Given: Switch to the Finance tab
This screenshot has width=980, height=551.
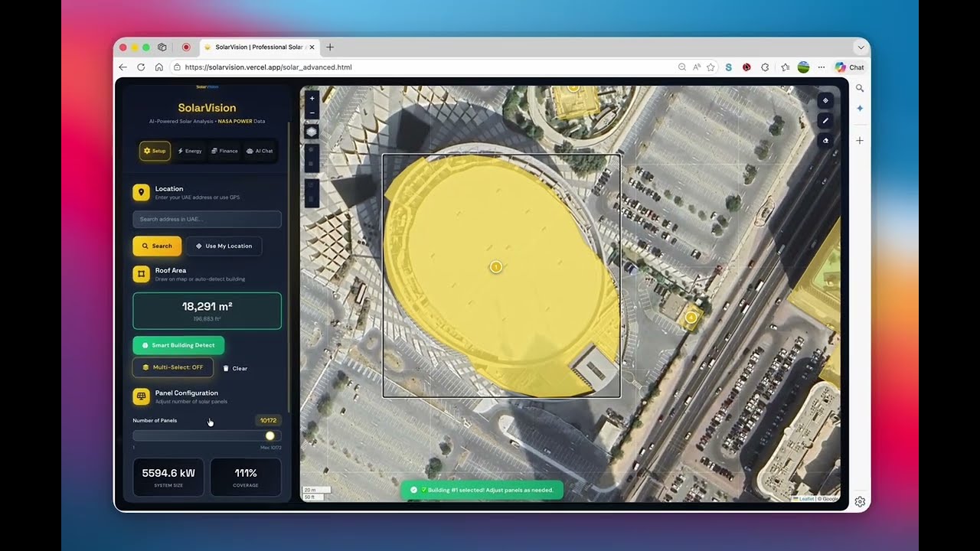Looking at the screenshot, I should pos(224,151).
